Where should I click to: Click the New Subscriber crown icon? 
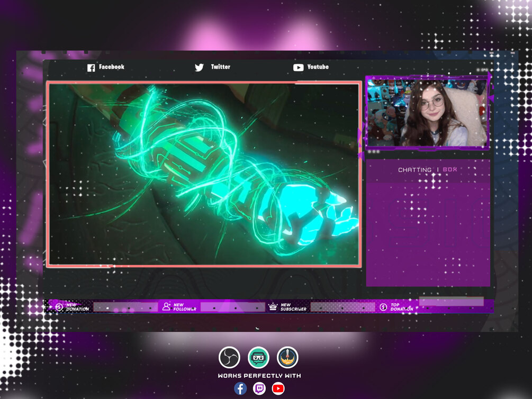273,307
